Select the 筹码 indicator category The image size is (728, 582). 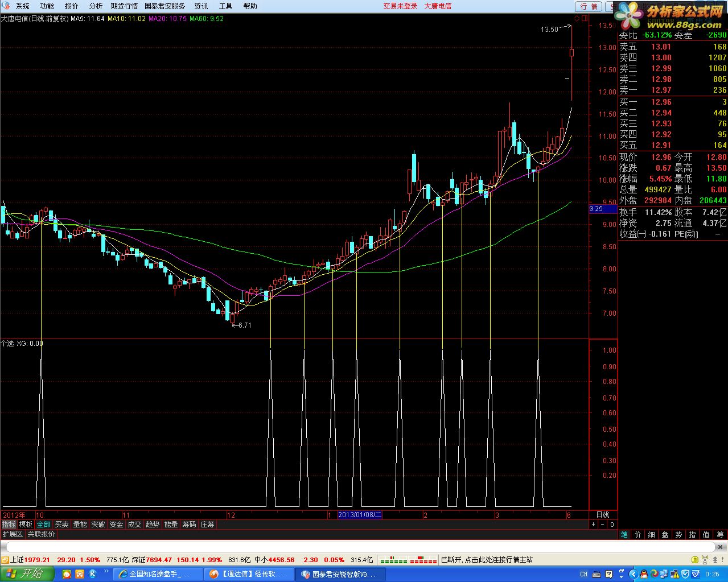[x=189, y=525]
